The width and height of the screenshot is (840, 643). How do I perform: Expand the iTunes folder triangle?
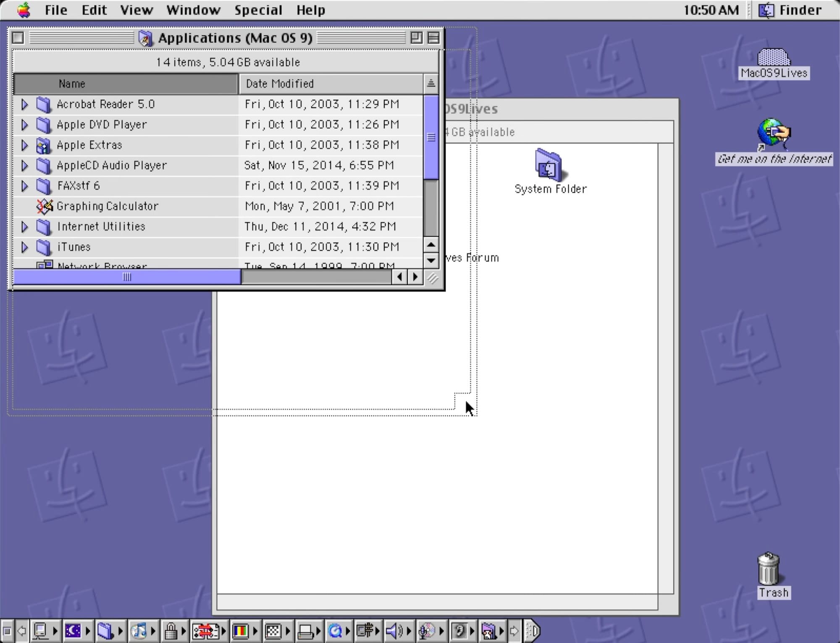coord(24,247)
